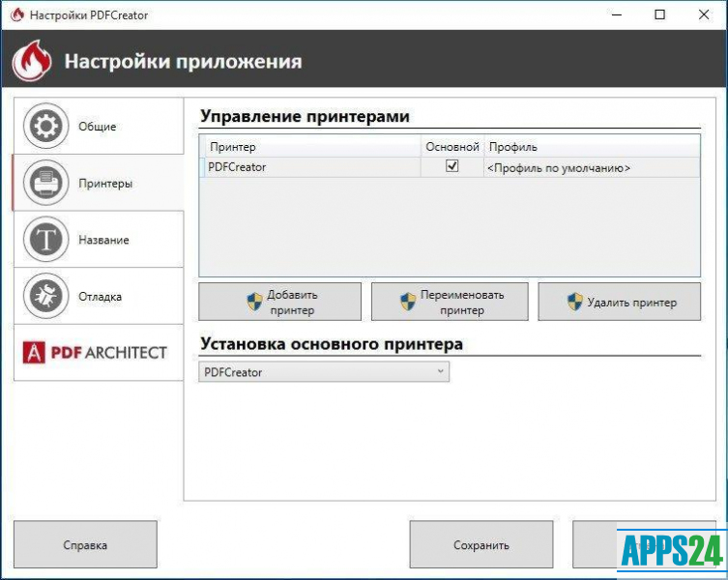This screenshot has height=580, width=728.
Task: Close the Настройки PDFCreator window
Action: tap(704, 14)
